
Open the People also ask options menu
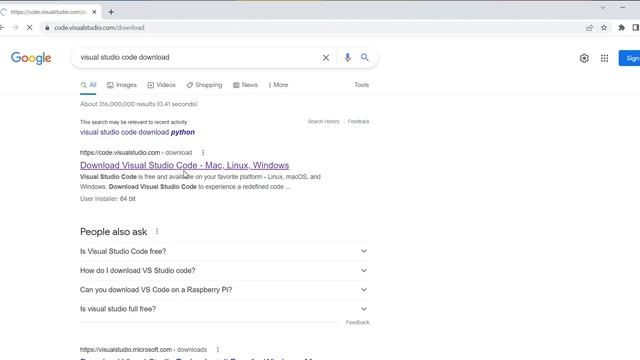[x=157, y=232]
